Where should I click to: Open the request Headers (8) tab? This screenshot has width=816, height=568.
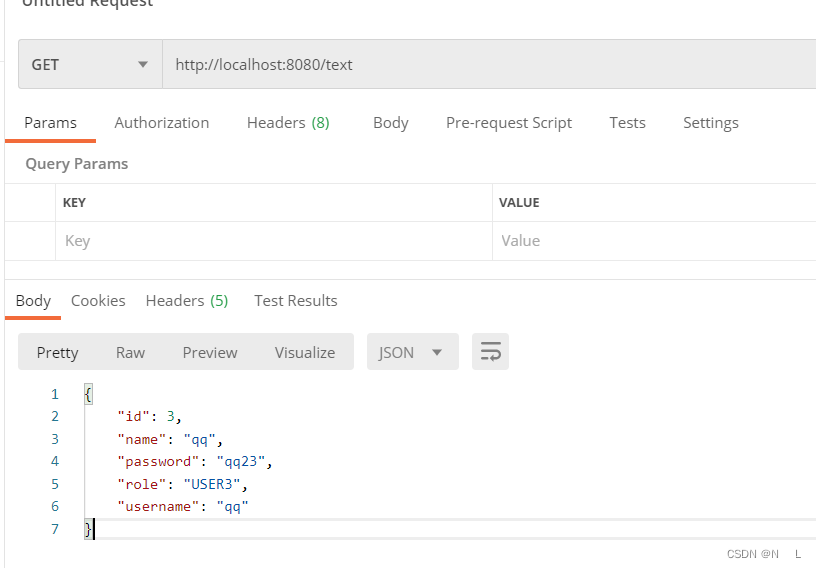(x=288, y=123)
